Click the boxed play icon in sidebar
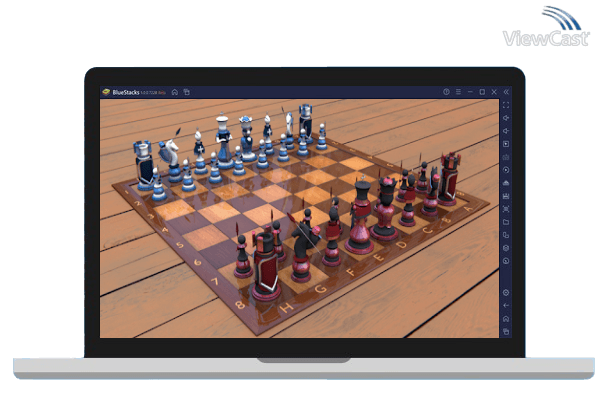 [x=506, y=144]
